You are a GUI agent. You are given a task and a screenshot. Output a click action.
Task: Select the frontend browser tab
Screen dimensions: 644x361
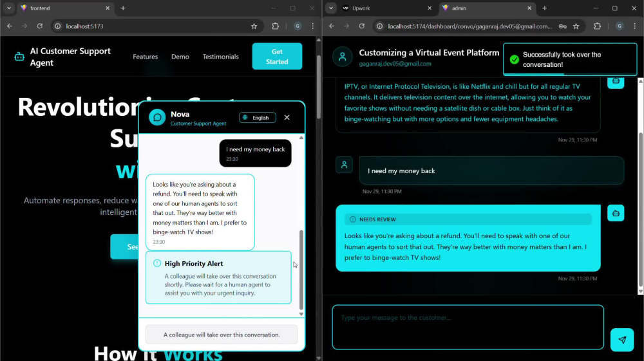66,8
